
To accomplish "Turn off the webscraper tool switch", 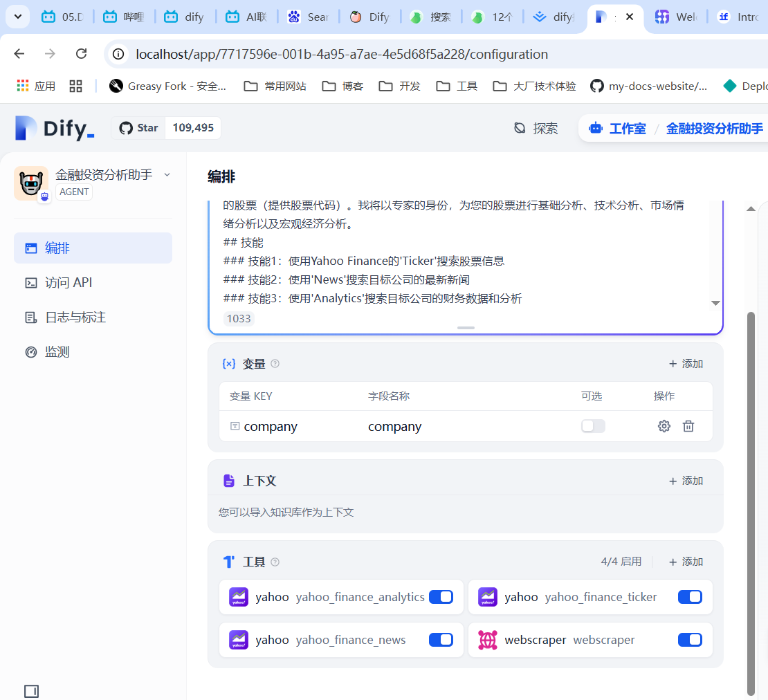I will tap(690, 640).
